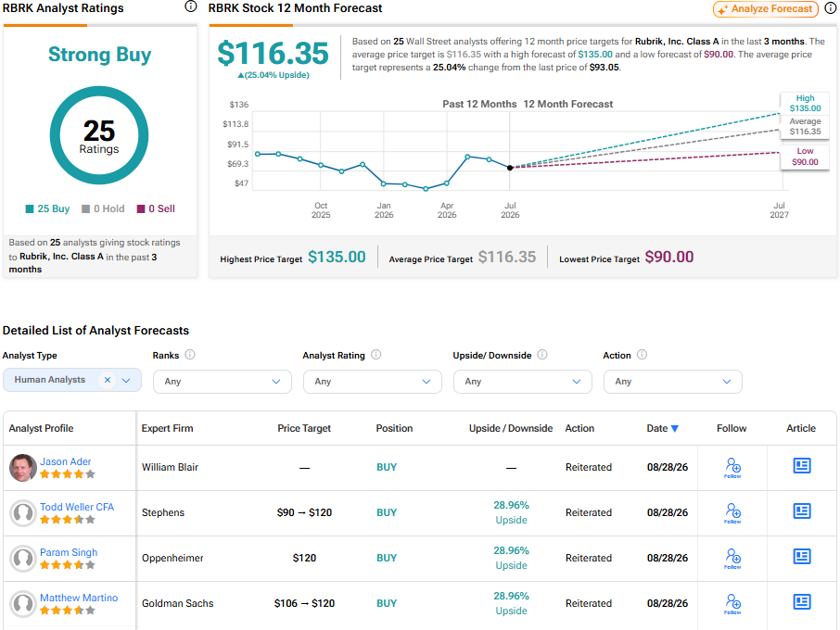Click Jason Ader's profile photo

22,467
